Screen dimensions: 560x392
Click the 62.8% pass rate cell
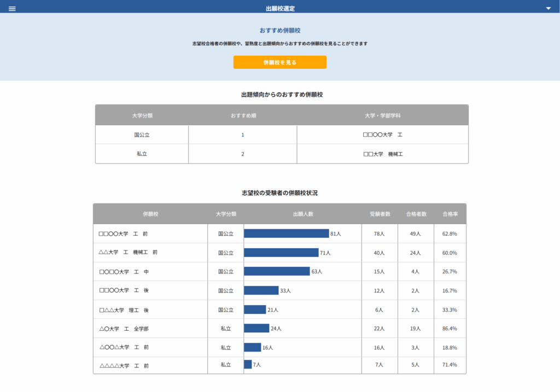(x=450, y=233)
